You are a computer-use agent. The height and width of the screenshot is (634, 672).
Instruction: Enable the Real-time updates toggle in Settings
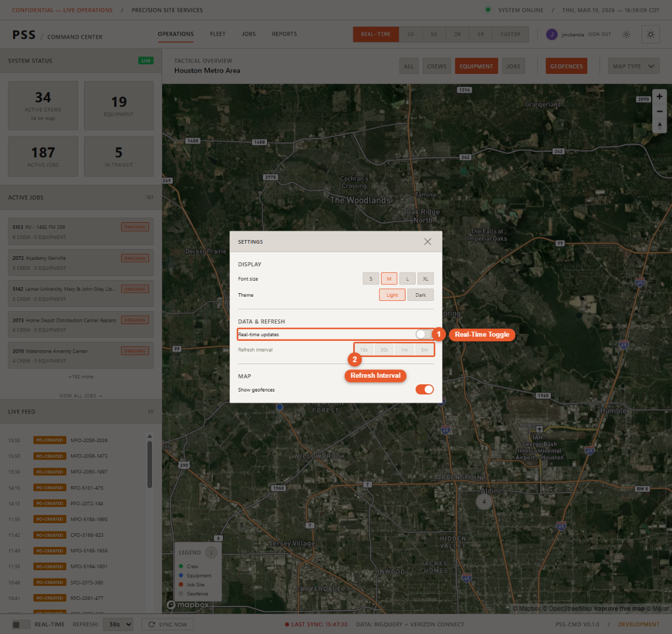tap(425, 334)
